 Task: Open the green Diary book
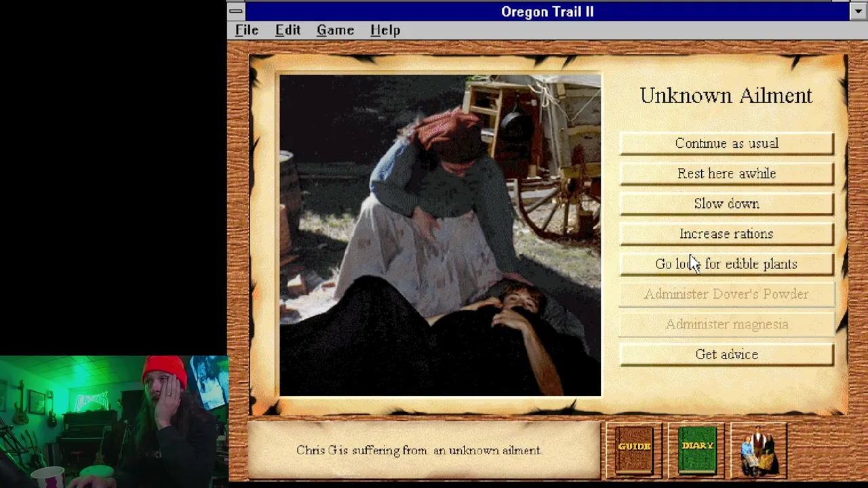(x=696, y=449)
